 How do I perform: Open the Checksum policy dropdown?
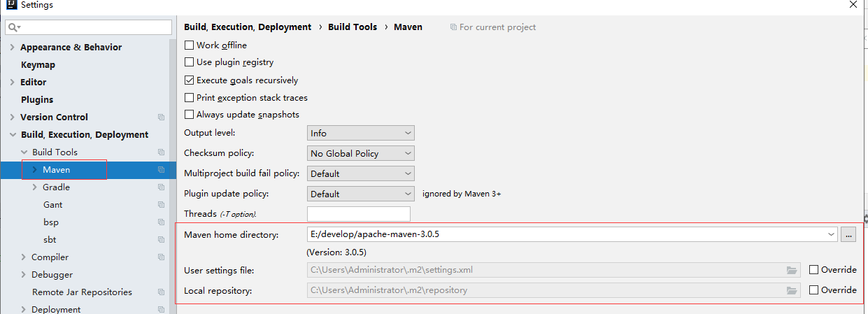(360, 153)
